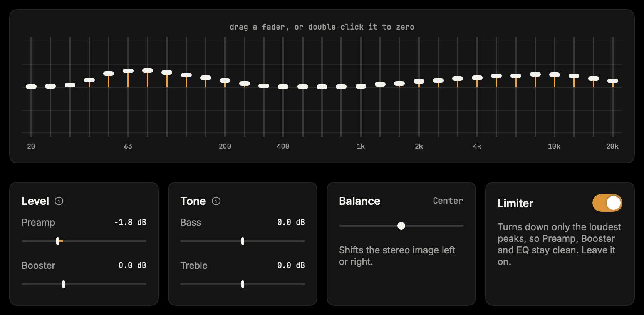Click the 4k EQ fader handle
The width and height of the screenshot is (644, 315).
[477, 78]
